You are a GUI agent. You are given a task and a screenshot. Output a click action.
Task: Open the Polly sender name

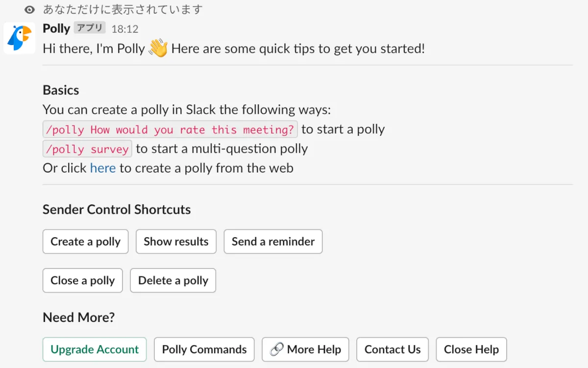[56, 28]
